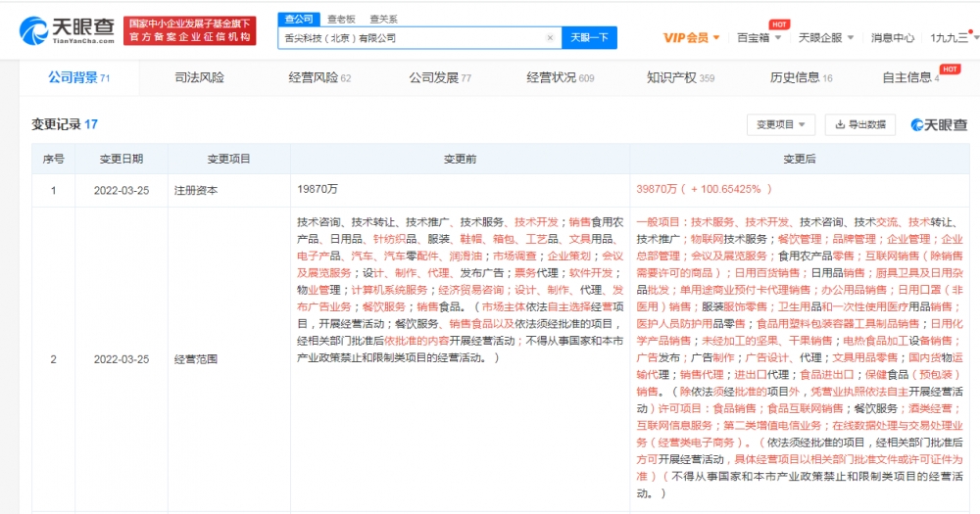Select the 历史信息 section tab
The image size is (980, 514).
(801, 77)
